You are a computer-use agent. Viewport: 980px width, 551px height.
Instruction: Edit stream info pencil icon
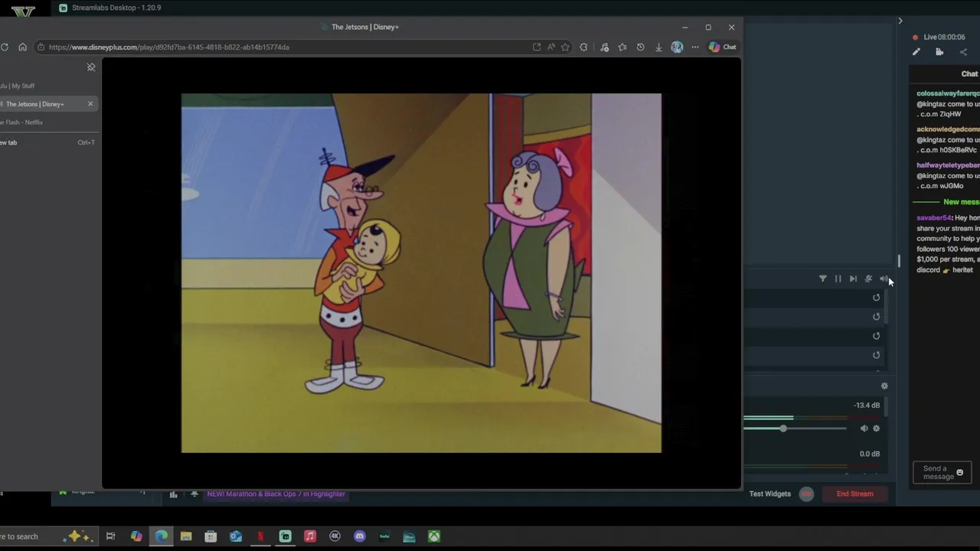click(x=916, y=52)
